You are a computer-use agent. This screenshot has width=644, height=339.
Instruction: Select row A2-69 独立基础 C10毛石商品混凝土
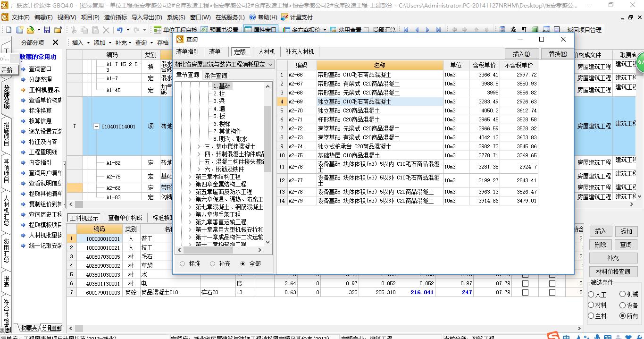(407, 102)
